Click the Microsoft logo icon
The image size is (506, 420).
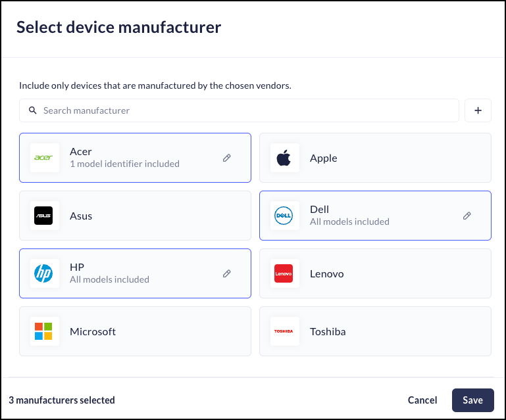point(44,331)
